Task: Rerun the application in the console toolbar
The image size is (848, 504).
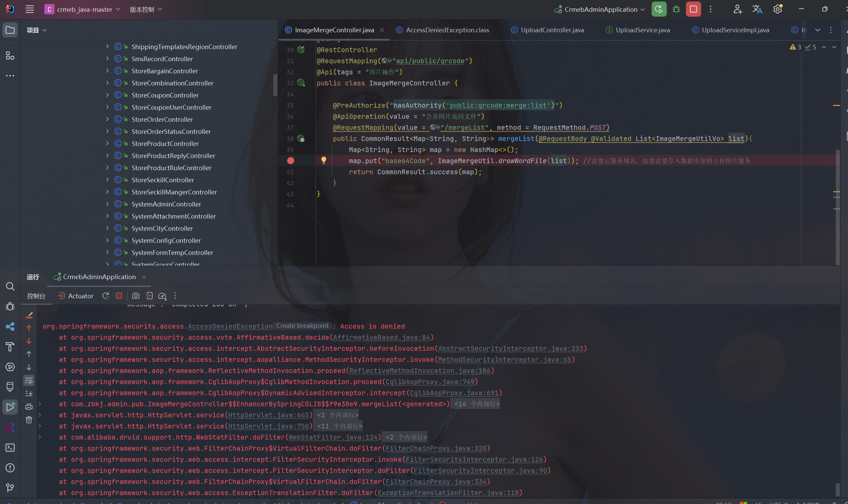Action: coord(106,296)
